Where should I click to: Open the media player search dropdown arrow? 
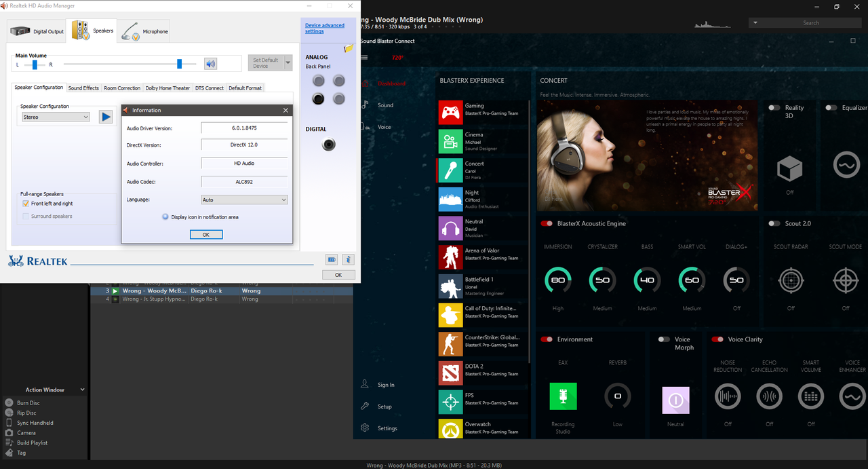tap(755, 22)
